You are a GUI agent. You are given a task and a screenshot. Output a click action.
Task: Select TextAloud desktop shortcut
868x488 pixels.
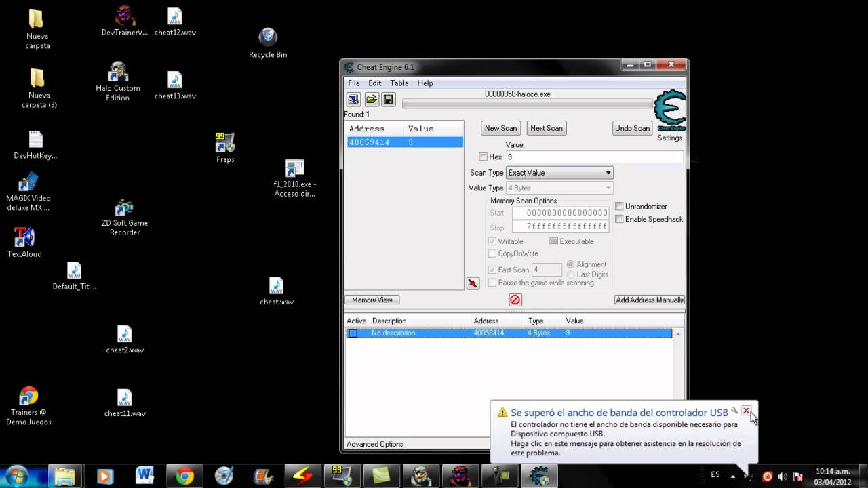point(24,242)
